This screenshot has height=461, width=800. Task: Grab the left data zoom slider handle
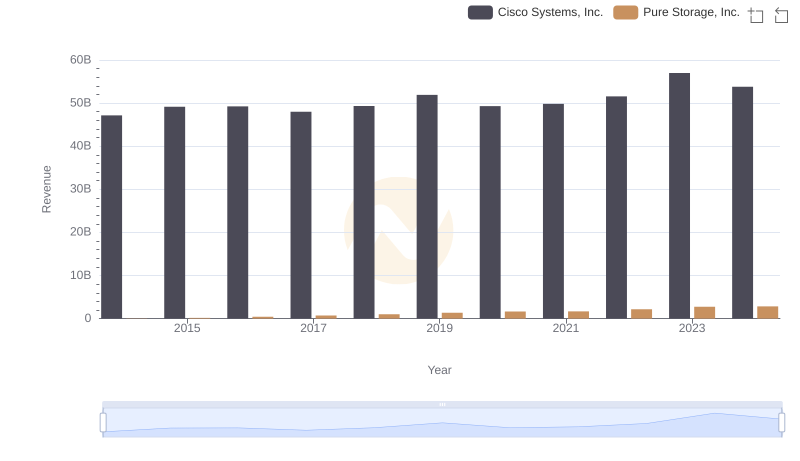(103, 422)
